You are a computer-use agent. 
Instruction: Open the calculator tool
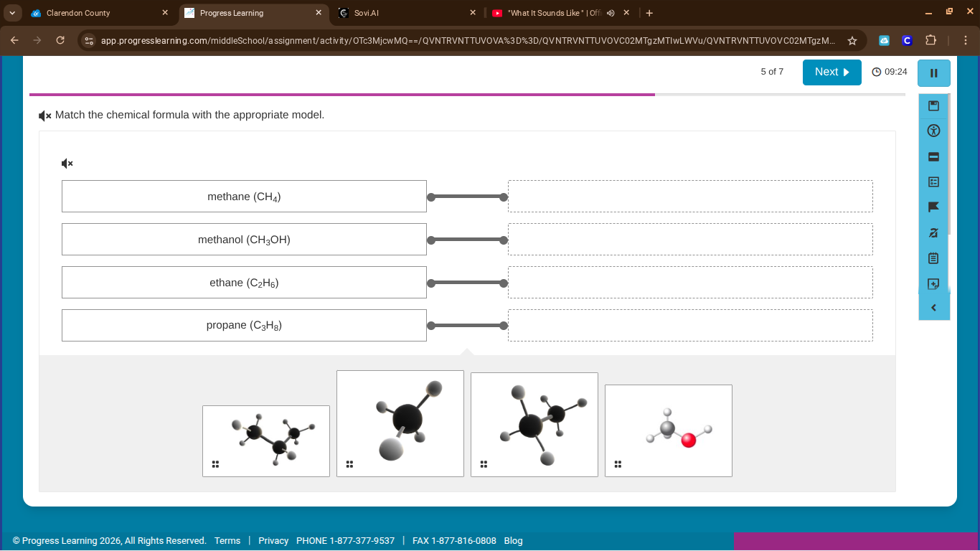[x=933, y=156]
